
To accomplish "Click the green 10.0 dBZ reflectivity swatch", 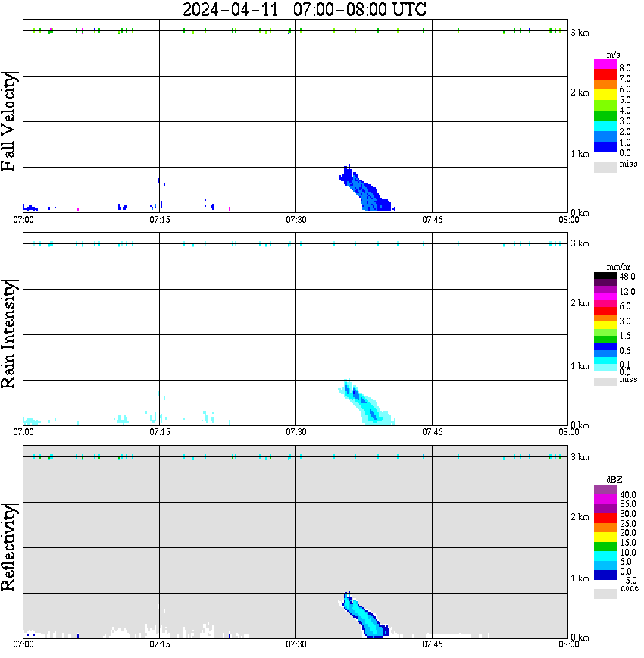I will point(605,547).
